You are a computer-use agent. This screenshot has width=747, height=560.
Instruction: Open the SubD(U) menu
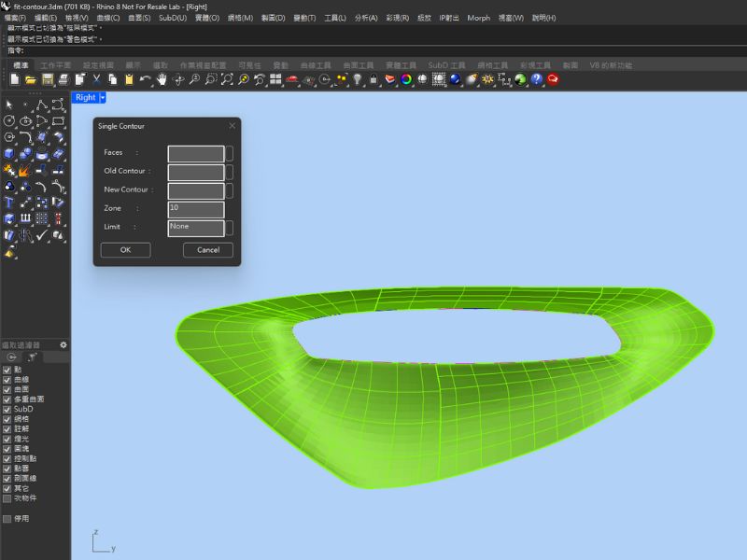[x=172, y=18]
